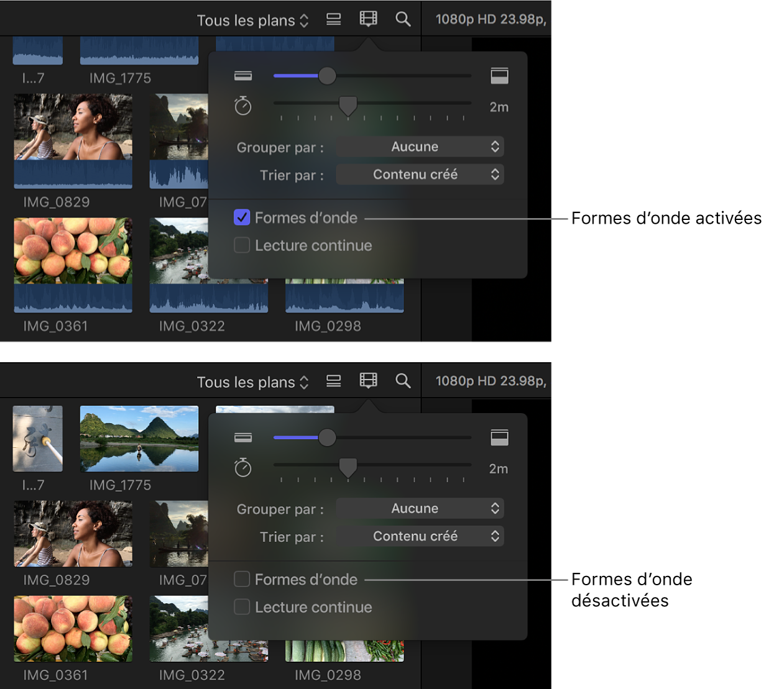Click IMG_0361 label in top browser
The image size is (784, 689).
pyautogui.click(x=56, y=326)
